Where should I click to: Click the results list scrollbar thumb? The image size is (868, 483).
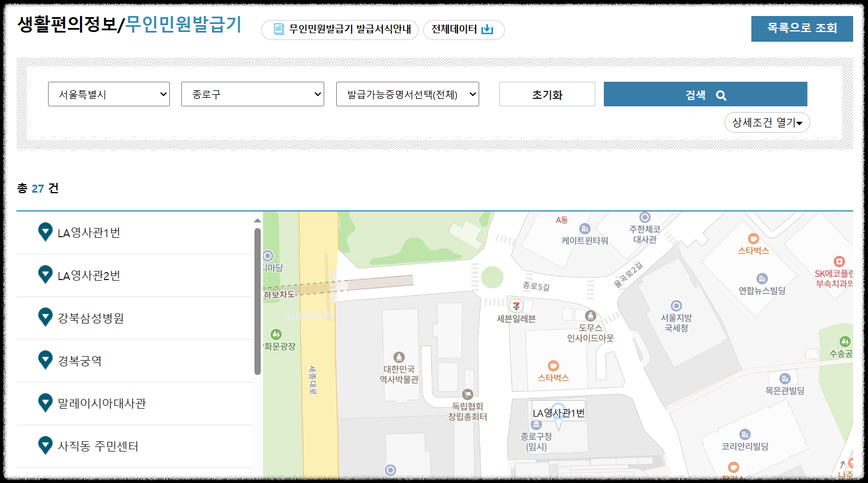click(x=257, y=301)
